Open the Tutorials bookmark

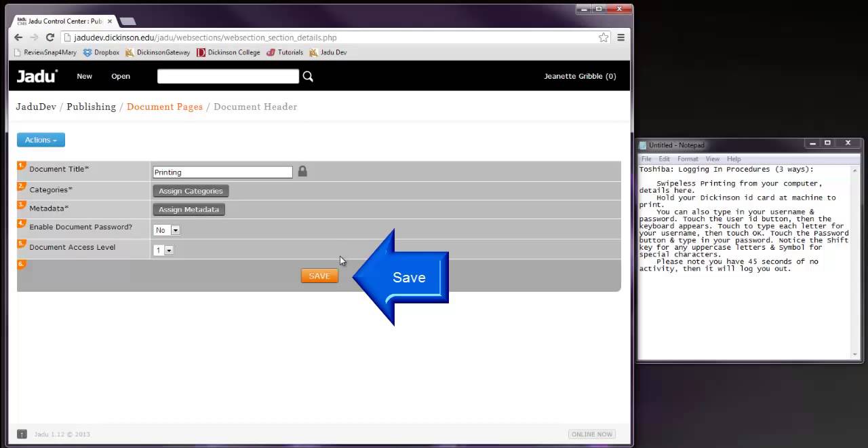click(x=285, y=52)
